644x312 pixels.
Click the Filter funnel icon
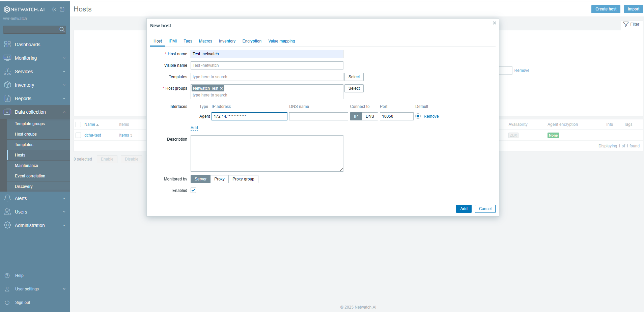coord(626,24)
